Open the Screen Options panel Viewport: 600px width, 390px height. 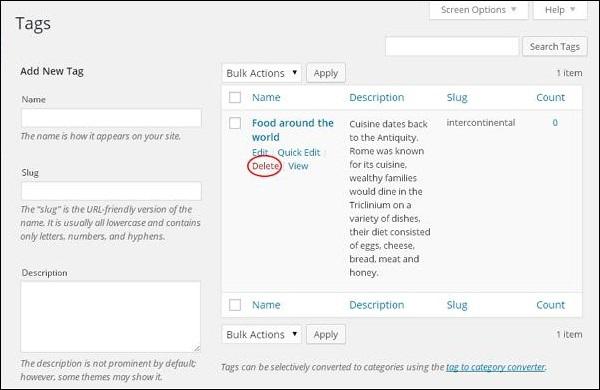pos(479,10)
